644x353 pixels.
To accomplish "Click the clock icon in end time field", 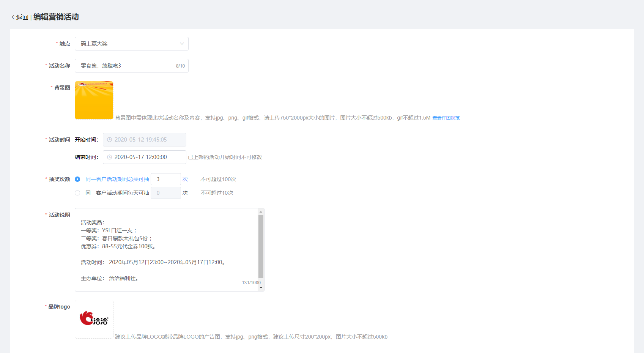I will (x=109, y=157).
